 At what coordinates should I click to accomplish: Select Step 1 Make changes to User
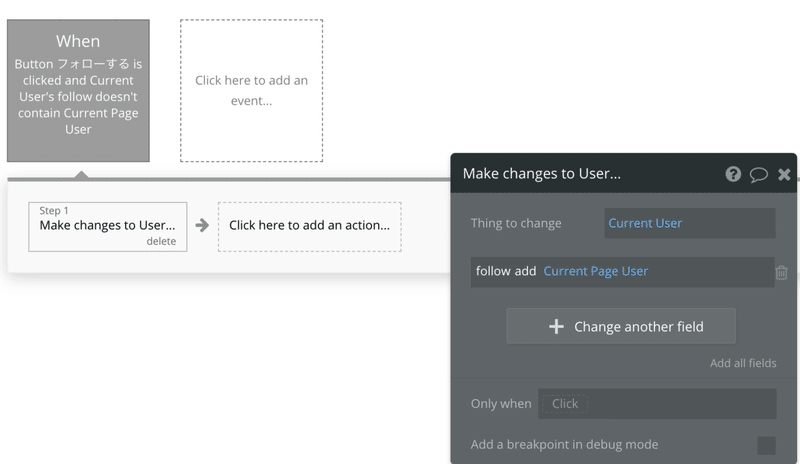click(x=108, y=227)
